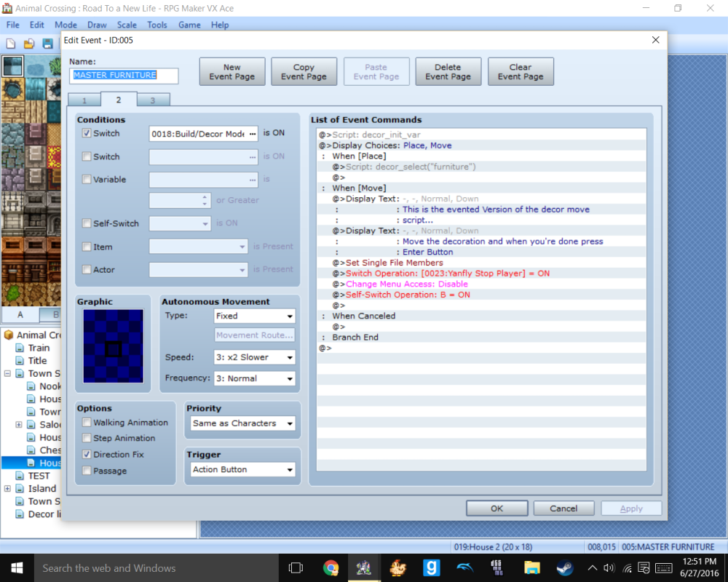728x582 pixels.
Task: Close the Edit Event dialog with X
Action: 656,40
